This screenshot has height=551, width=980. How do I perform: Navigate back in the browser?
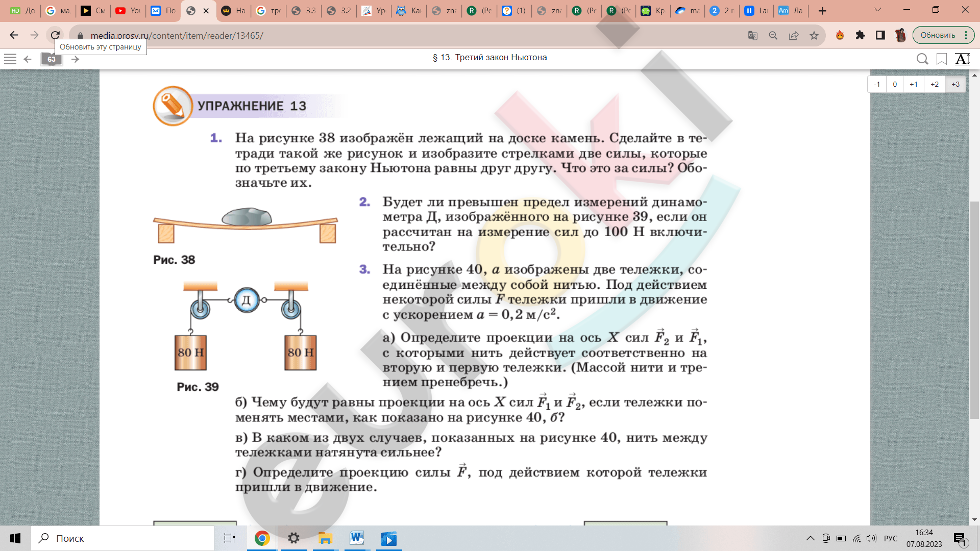(14, 35)
